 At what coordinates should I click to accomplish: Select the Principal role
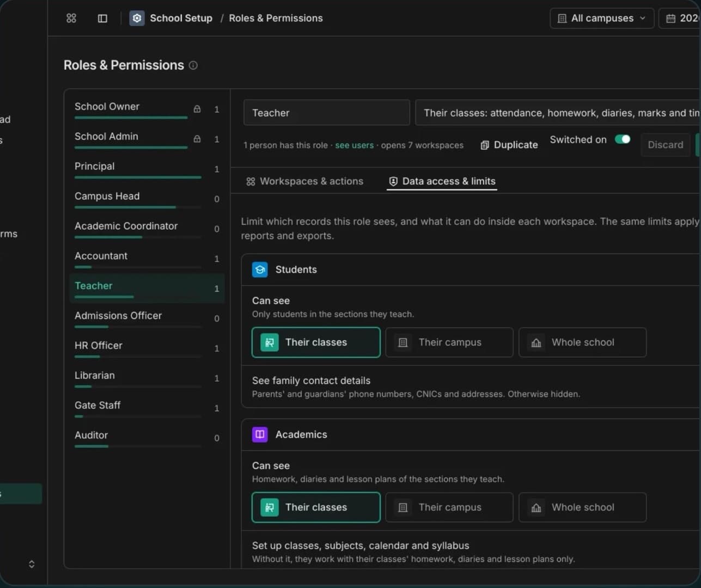pyautogui.click(x=147, y=169)
